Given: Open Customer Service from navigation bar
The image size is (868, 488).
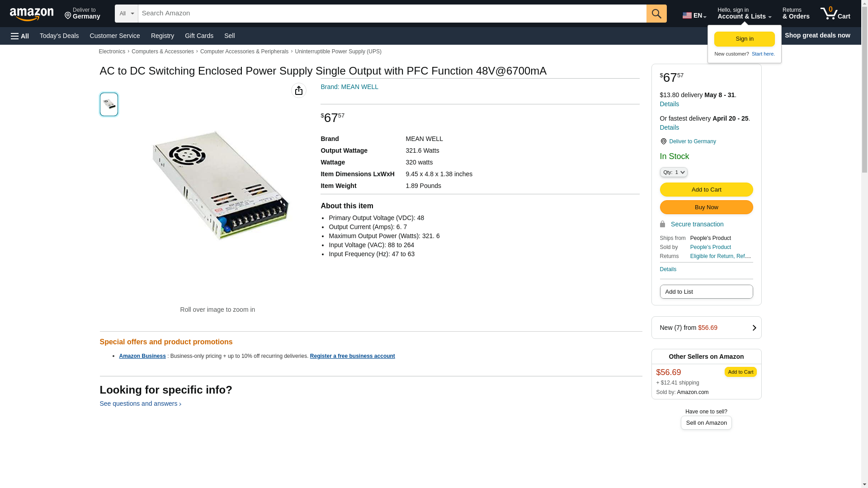Looking at the screenshot, I should click(115, 36).
